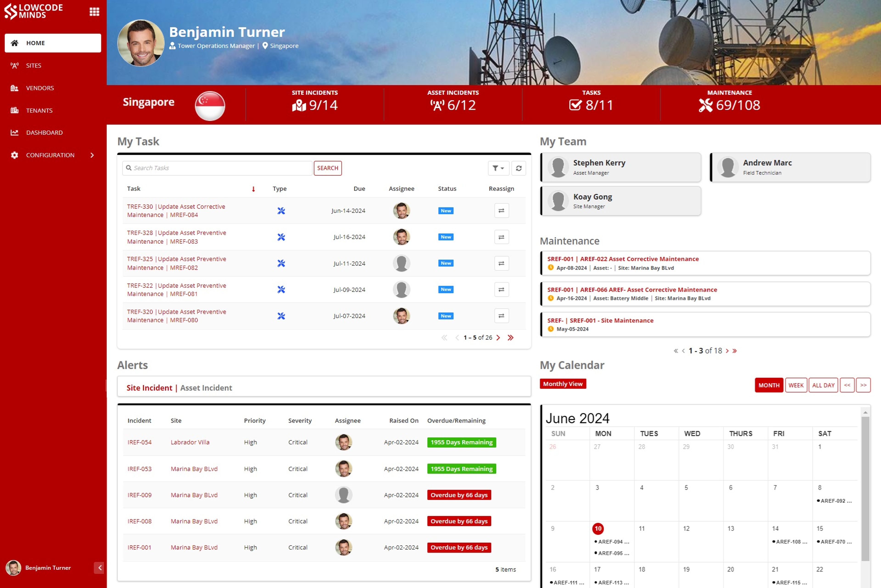The width and height of the screenshot is (881, 588).
Task: Click the Singapore flag icon
Action: pos(210,106)
